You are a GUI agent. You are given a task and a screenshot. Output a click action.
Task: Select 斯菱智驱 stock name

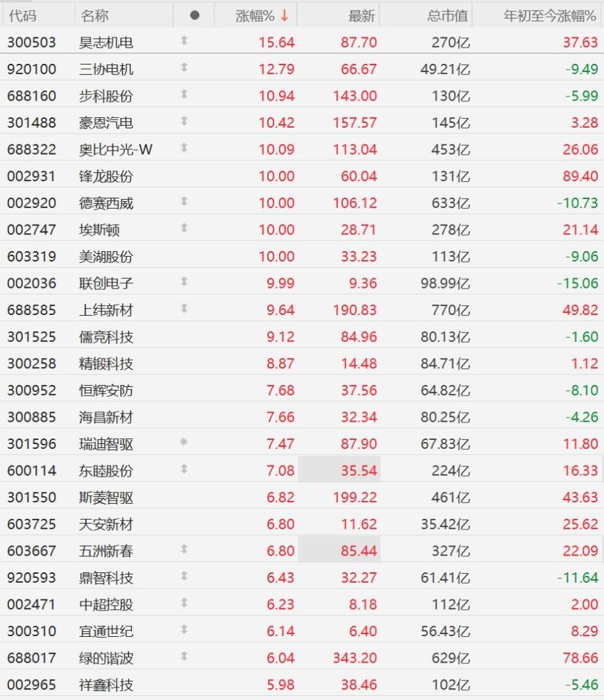coord(106,497)
